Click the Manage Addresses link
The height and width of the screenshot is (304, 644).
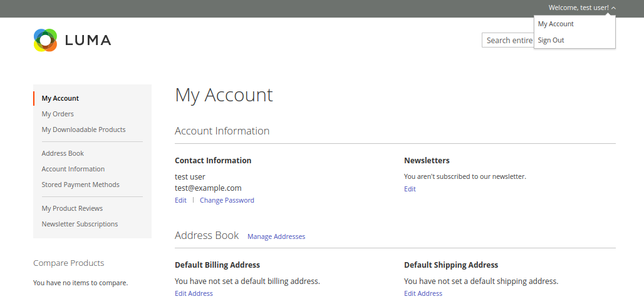276,236
